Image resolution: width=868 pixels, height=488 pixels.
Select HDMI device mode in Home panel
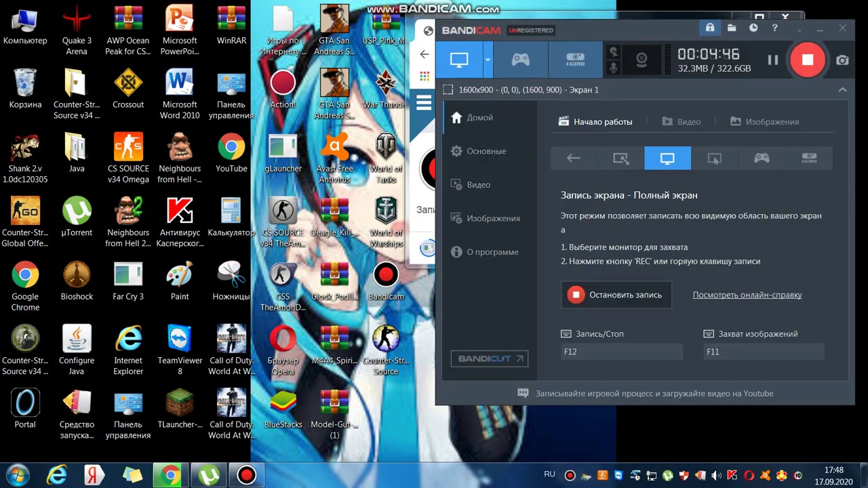tap(808, 158)
